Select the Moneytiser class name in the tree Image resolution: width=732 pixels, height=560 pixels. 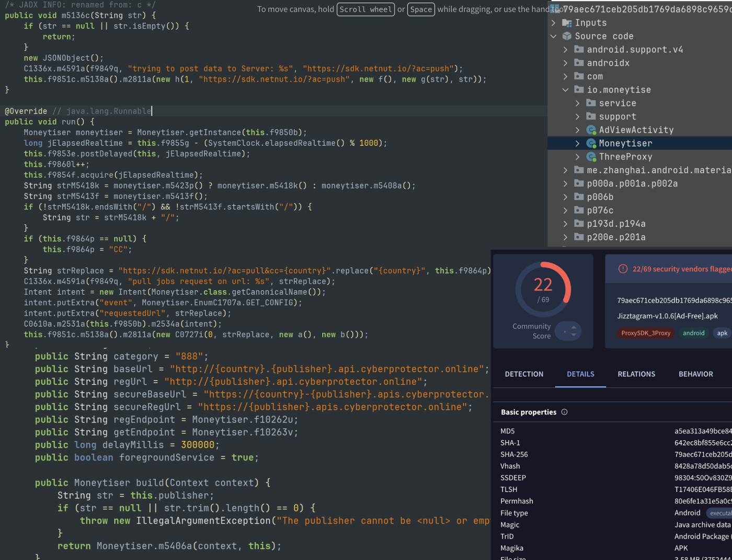[x=625, y=143]
